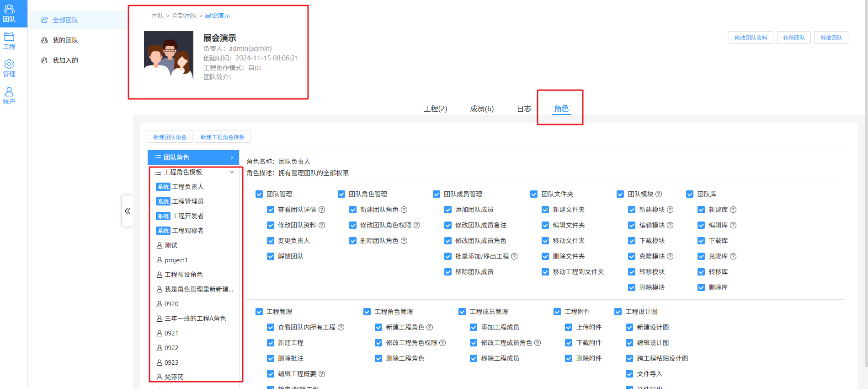The width and height of the screenshot is (868, 389).
Task: Collapse the 工程角色模板 group chevron
Action: [232, 172]
